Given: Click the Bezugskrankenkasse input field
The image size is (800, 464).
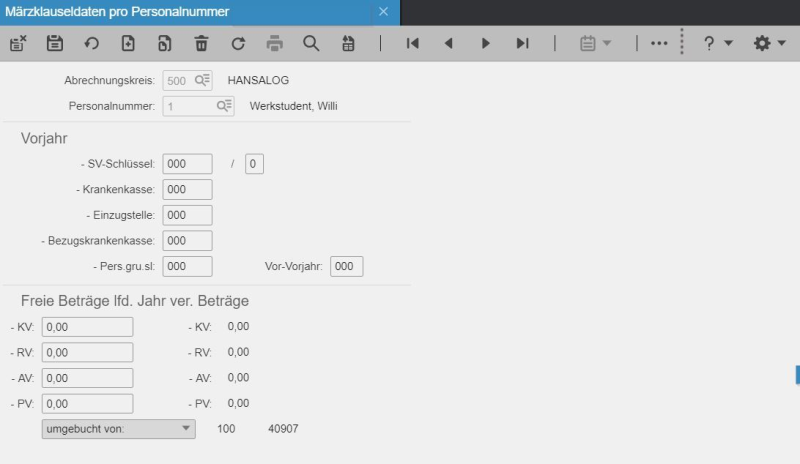Looking at the screenshot, I should pos(187,240).
